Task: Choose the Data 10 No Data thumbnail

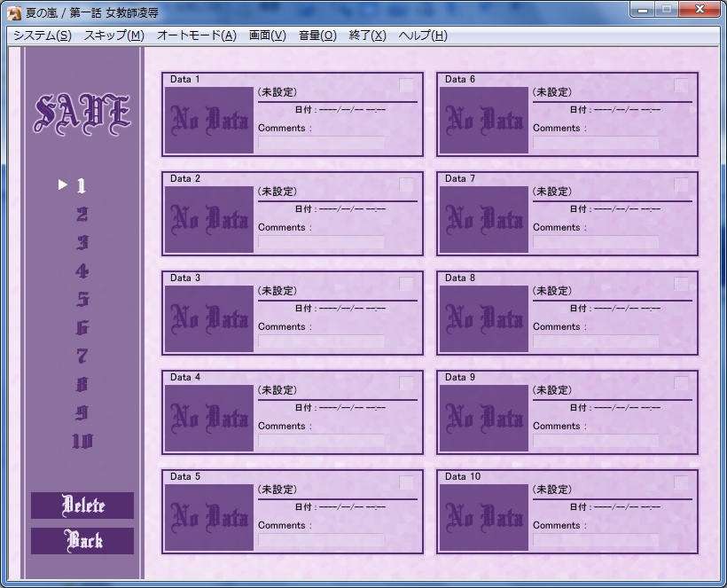Action: click(x=484, y=517)
